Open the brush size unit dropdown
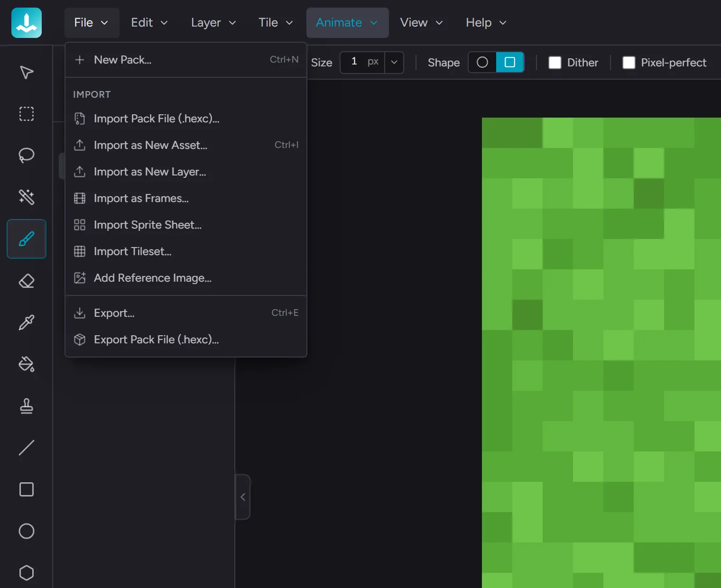This screenshot has width=721, height=588. 394,63
